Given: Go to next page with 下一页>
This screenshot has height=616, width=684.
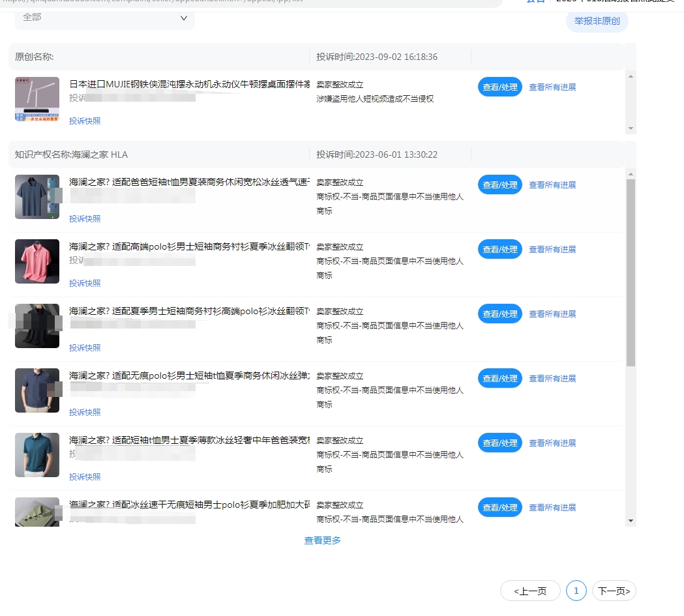Looking at the screenshot, I should point(614,591).
